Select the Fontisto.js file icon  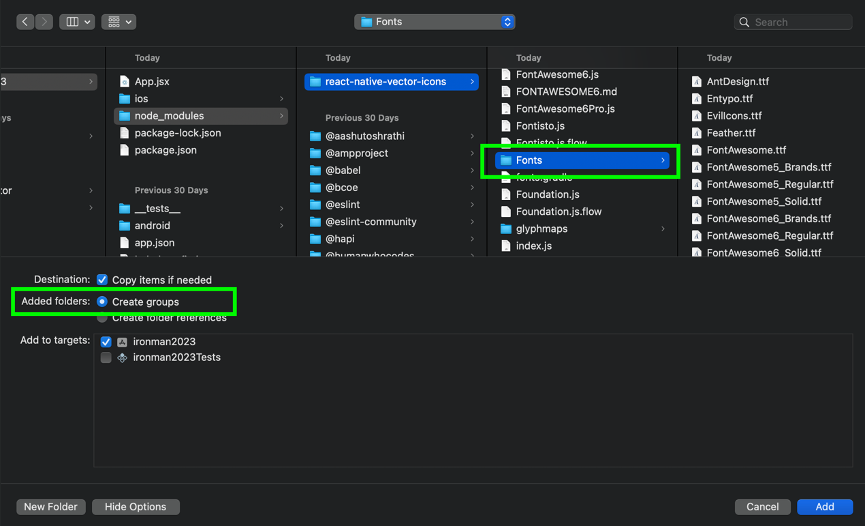click(x=506, y=126)
